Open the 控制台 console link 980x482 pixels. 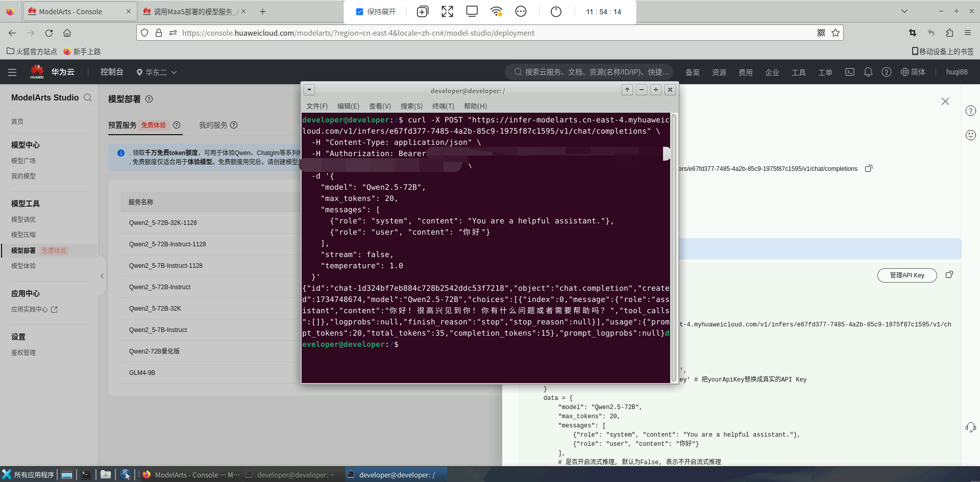112,72
